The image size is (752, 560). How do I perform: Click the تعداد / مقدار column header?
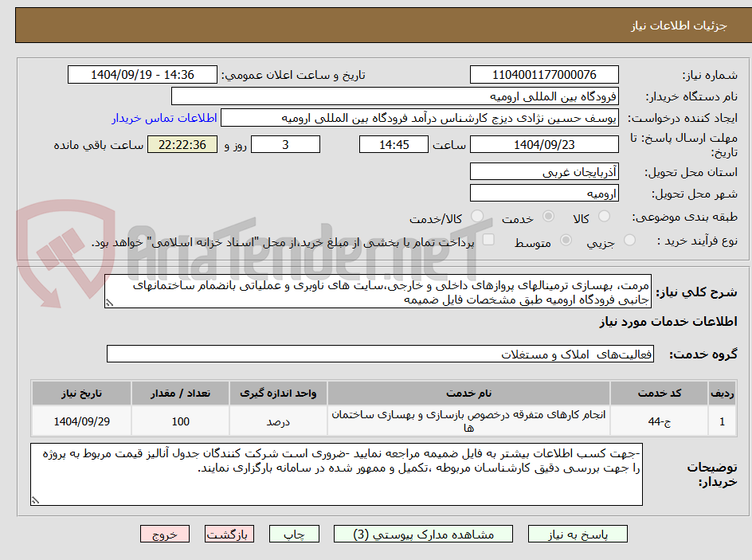[180, 394]
